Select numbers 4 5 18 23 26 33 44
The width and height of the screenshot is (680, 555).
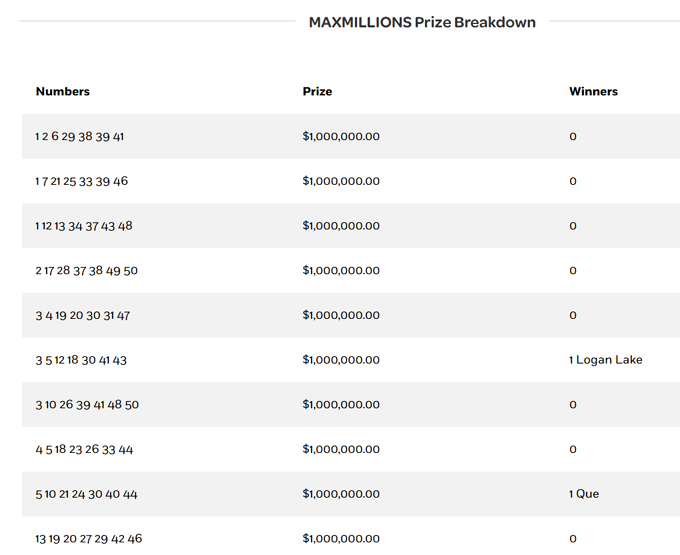tap(84, 450)
